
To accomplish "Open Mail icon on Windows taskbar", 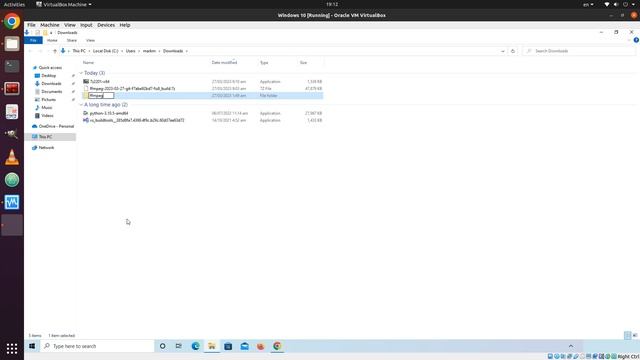I will [244, 346].
